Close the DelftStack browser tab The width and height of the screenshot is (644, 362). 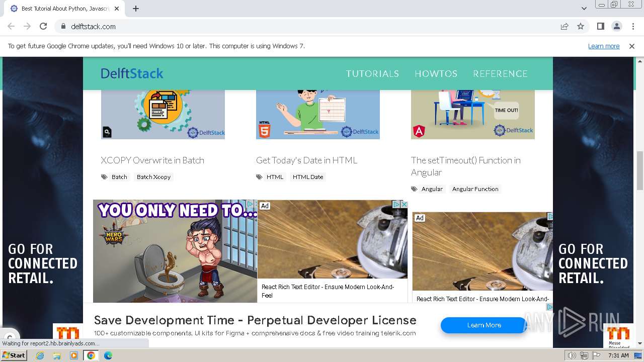point(117,9)
